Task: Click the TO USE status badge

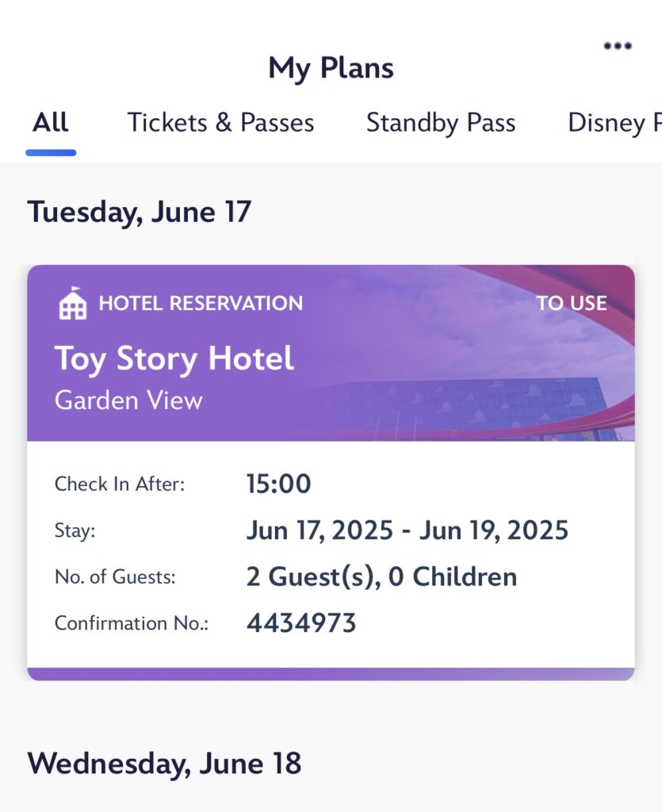Action: tap(572, 304)
